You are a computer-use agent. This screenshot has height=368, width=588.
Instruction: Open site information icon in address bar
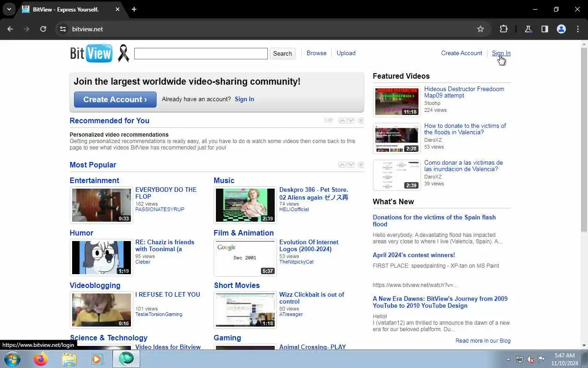pos(63,29)
